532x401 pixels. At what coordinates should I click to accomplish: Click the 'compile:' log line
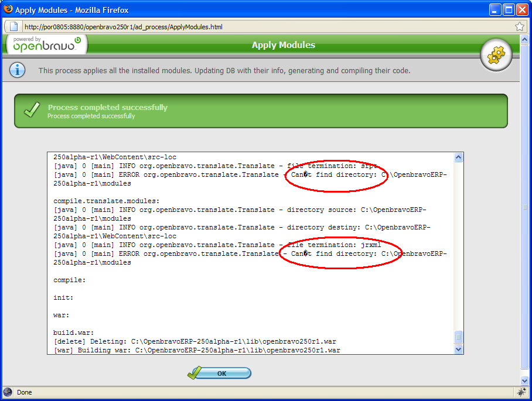(x=70, y=280)
